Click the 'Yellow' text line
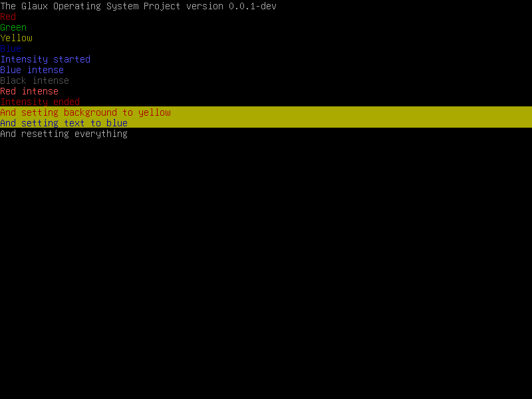The image size is (532, 399). pos(16,38)
